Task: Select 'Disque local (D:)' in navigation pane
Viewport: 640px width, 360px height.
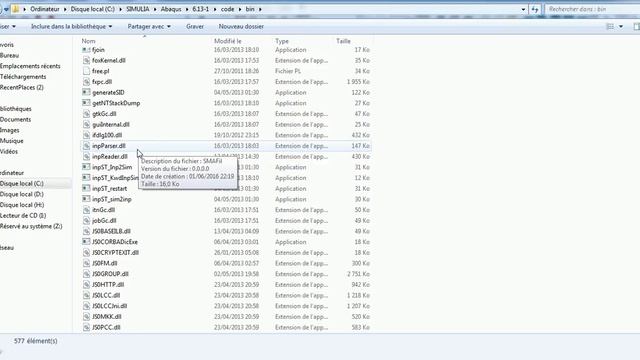Action: pos(22,194)
